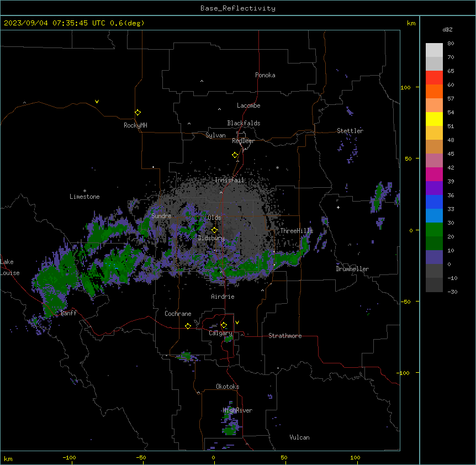
Task: Click the RockyMH label
Action: [135, 125]
